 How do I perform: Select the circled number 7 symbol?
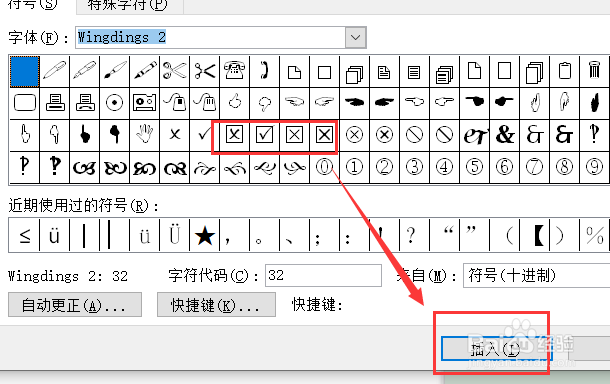(x=535, y=167)
